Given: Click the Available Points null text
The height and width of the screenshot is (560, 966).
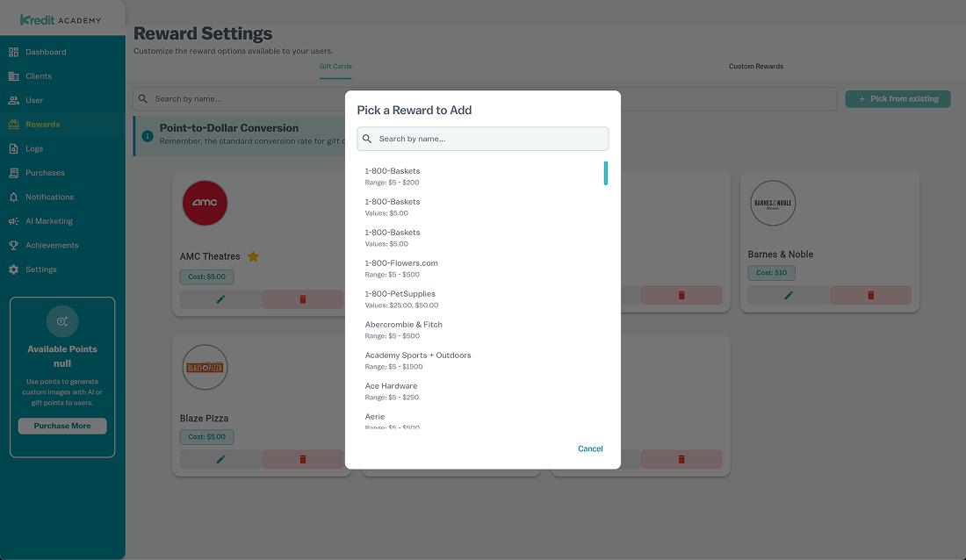Looking at the screenshot, I should point(62,356).
